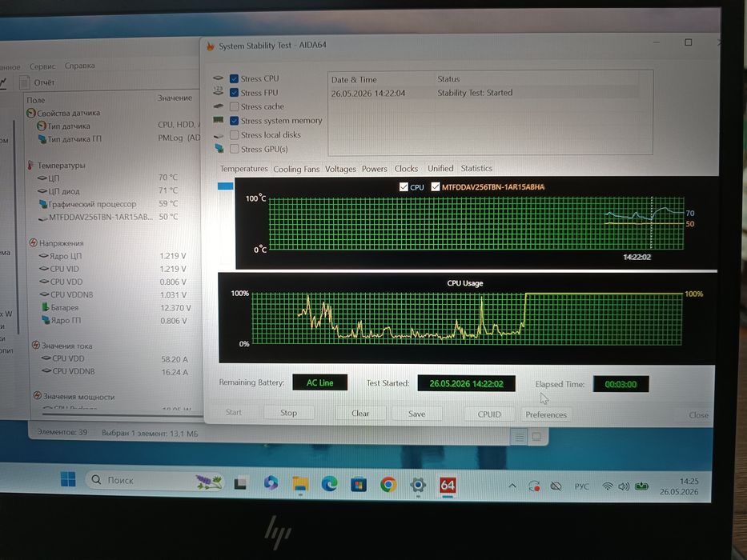
Task: Click the Save button
Action: pyautogui.click(x=417, y=414)
